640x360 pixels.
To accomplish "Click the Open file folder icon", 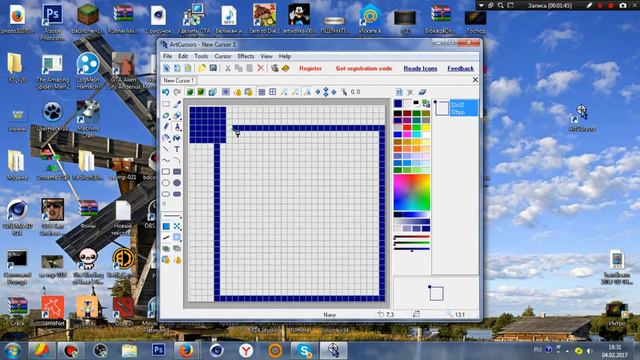I will tap(202, 68).
